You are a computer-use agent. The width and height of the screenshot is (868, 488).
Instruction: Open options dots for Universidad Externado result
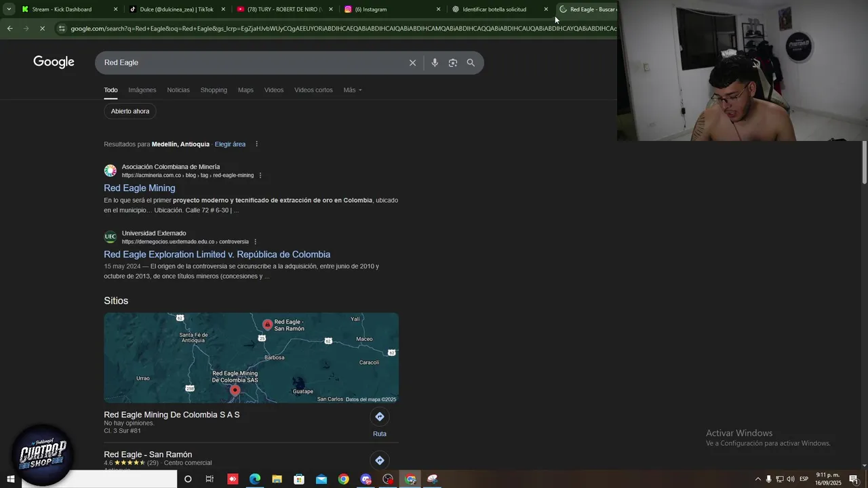coord(255,242)
